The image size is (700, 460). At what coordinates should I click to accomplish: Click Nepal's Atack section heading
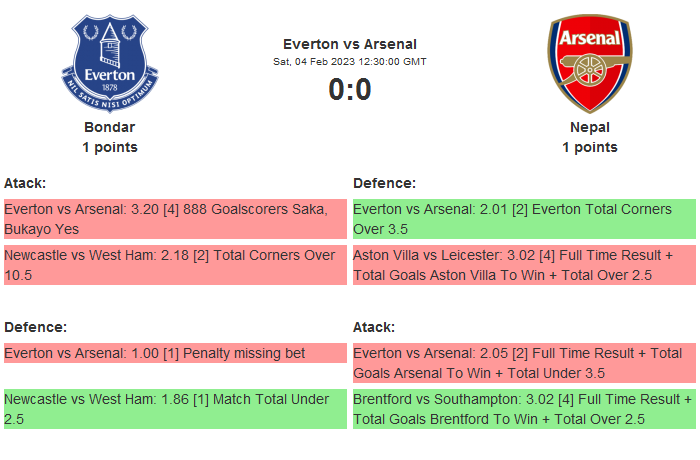374,327
